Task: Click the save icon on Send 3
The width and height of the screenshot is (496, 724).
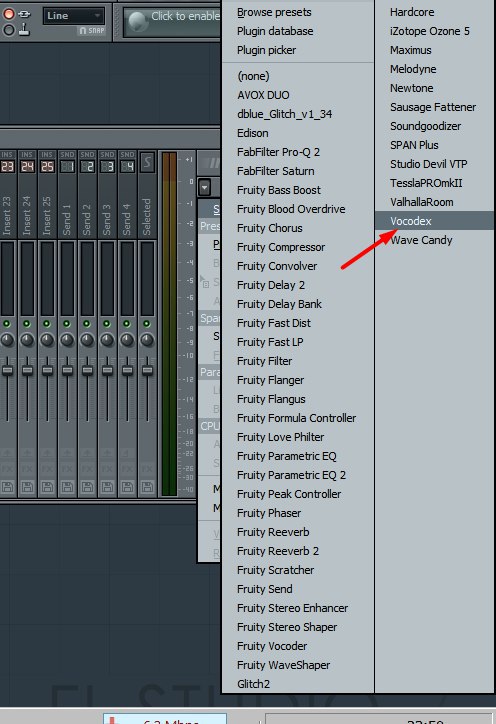Action: click(107, 487)
